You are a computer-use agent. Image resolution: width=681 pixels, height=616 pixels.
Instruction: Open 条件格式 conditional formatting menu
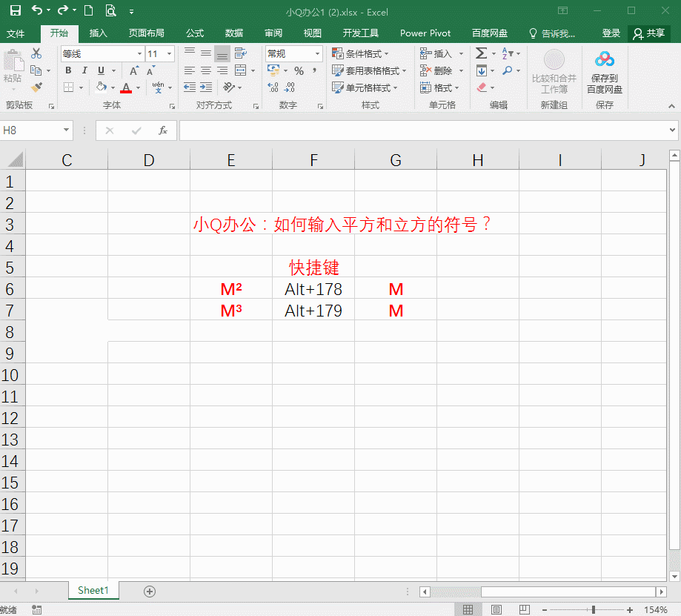[x=360, y=53]
